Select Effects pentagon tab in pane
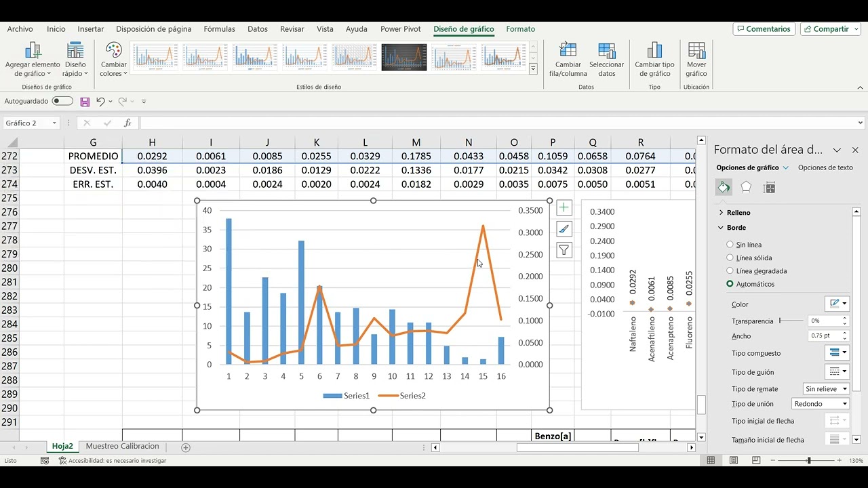868x488 pixels. coord(746,188)
